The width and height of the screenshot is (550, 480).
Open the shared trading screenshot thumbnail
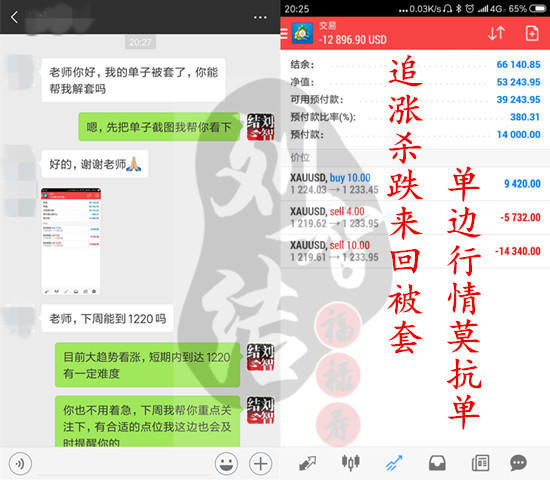tap(71, 241)
